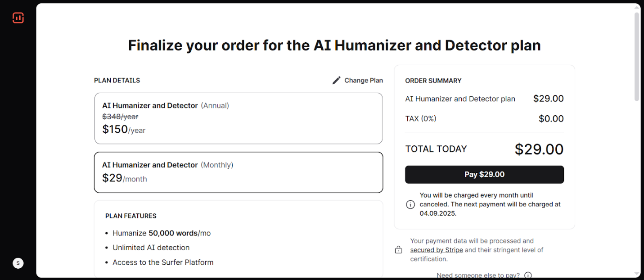
Task: Click the Finalize your order page heading
Action: point(334,45)
